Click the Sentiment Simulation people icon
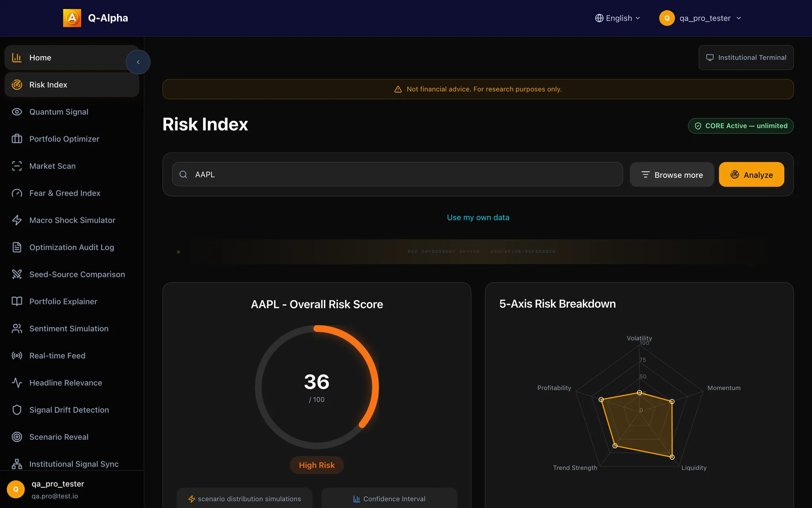The height and width of the screenshot is (508, 812). point(17,329)
